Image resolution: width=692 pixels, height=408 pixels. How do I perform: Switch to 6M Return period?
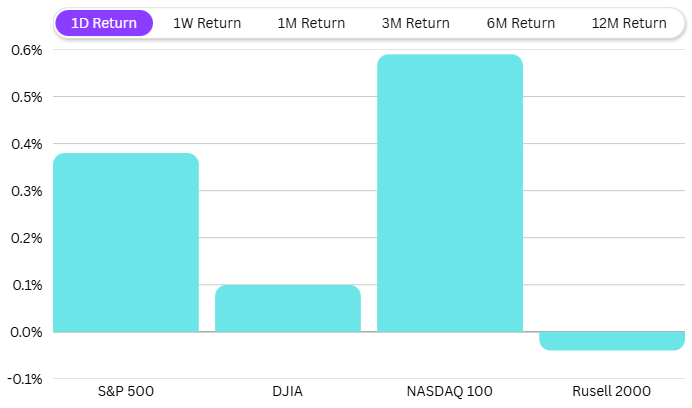[x=521, y=23]
